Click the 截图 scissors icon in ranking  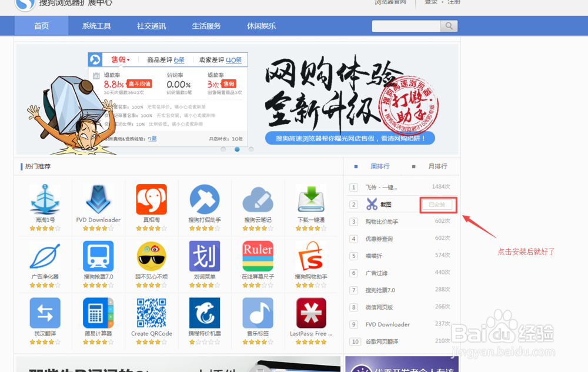tap(372, 204)
